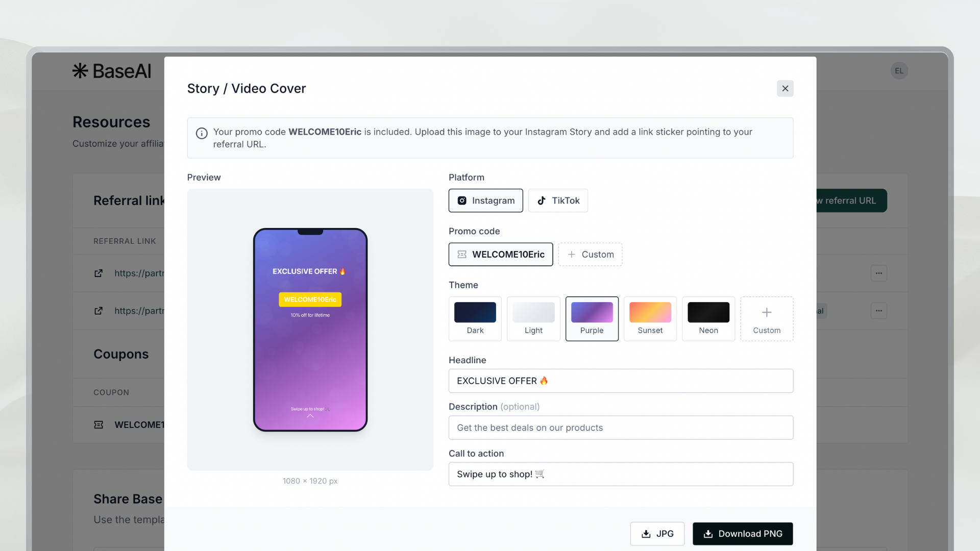Download the cover as JPG
The image size is (980, 551).
coord(657,534)
